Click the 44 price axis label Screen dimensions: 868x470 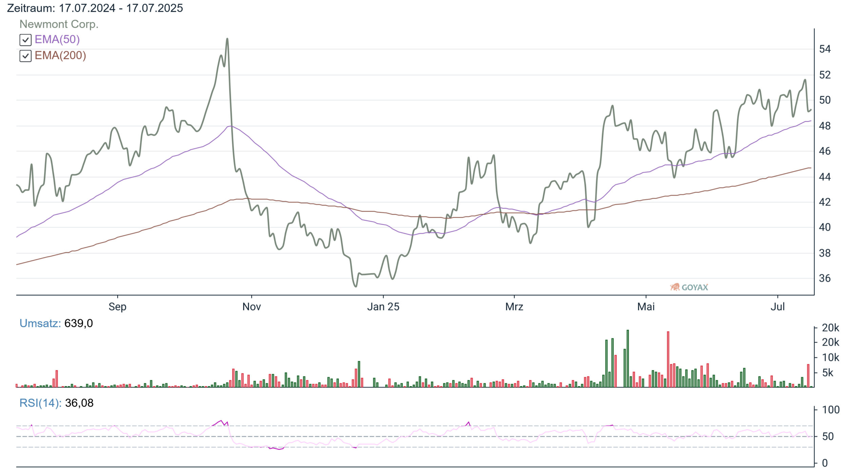pos(825,177)
